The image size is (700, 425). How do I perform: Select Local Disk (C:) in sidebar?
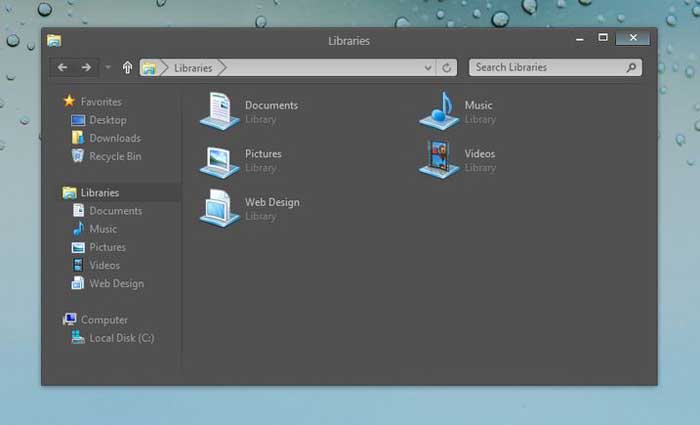click(121, 338)
